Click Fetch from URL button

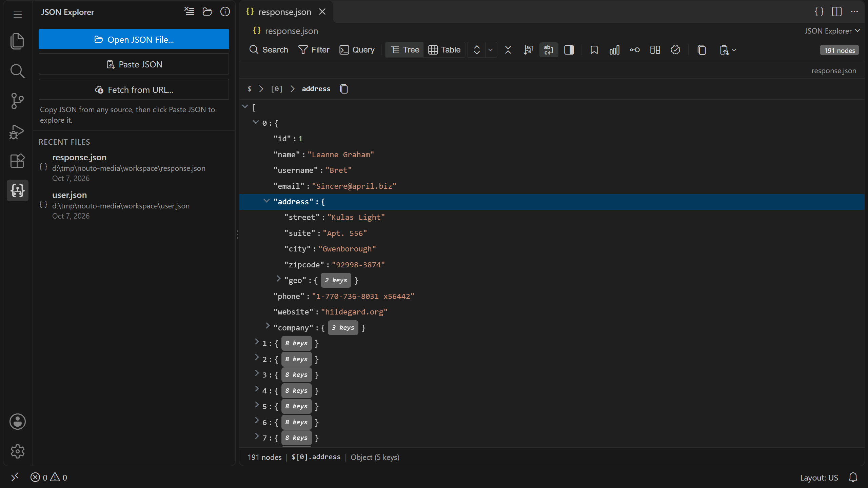click(134, 89)
